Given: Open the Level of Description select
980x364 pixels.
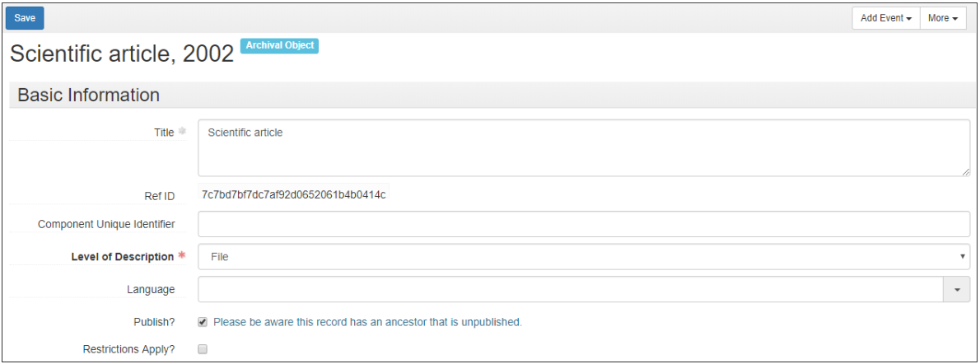Looking at the screenshot, I should (584, 256).
